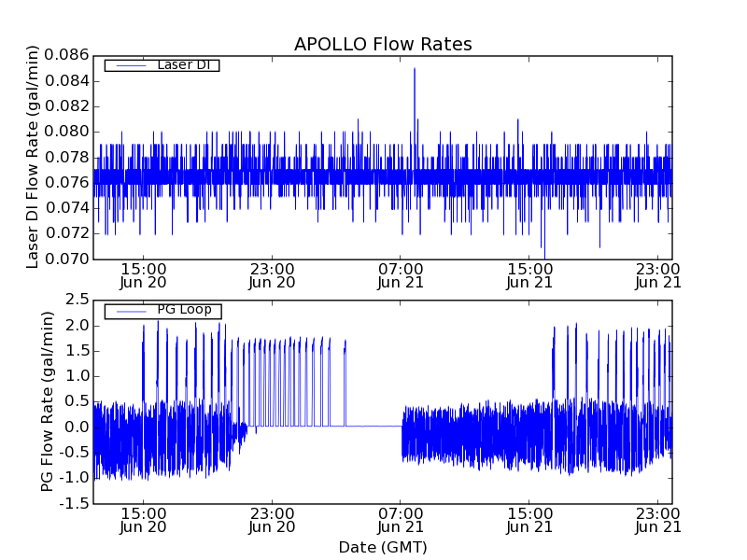This screenshot has height=560, width=747.
Task: Click the 0.078 tick label
Action: coord(66,157)
